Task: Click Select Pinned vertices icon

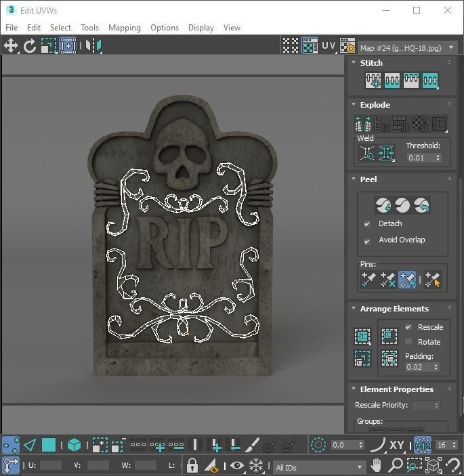Action: pos(432,280)
